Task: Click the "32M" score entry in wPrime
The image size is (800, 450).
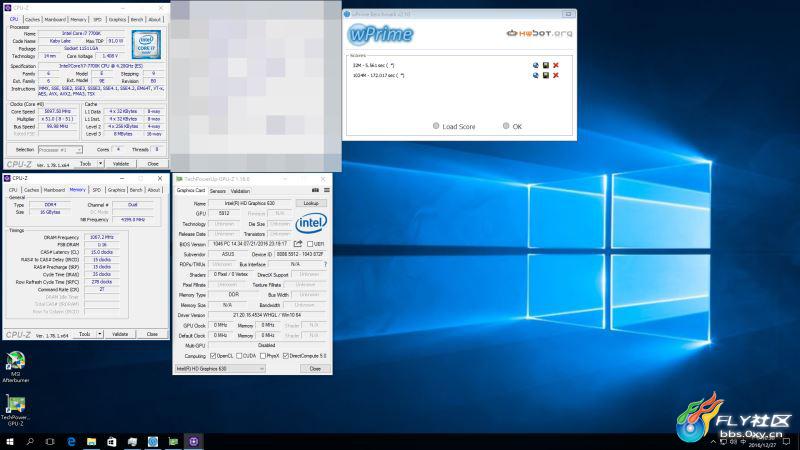Action: (x=373, y=65)
